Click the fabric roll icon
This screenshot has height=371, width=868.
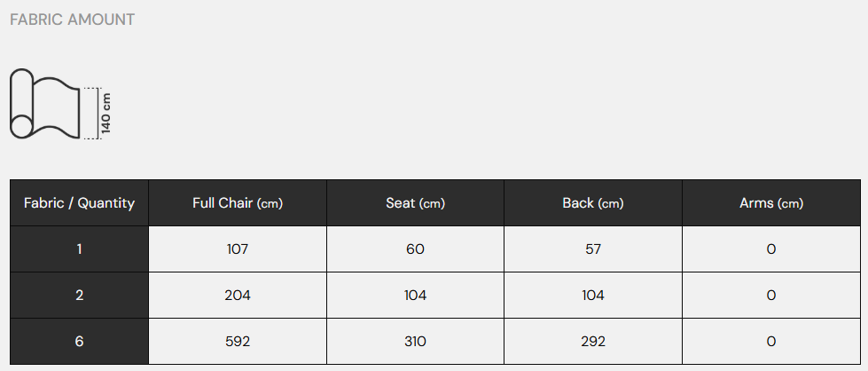click(x=43, y=105)
